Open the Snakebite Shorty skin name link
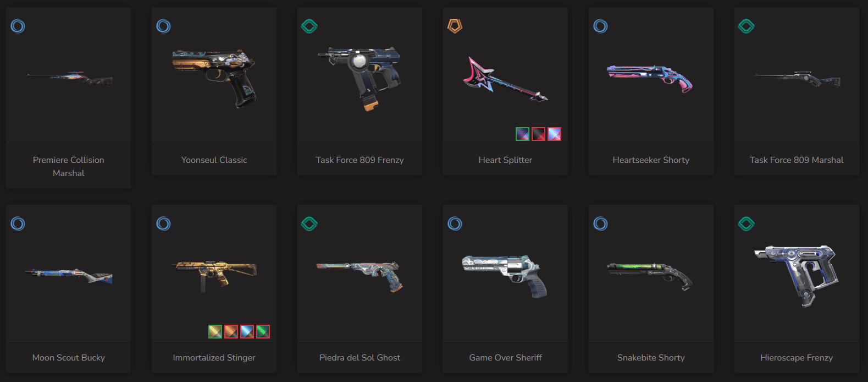Viewport: 868px width, 382px height. pos(651,358)
